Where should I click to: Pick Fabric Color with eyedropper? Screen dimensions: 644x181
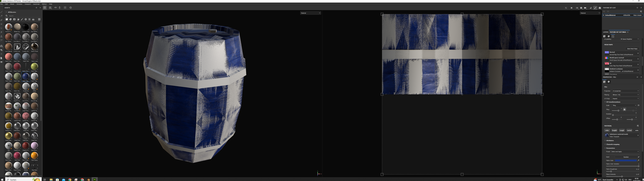tap(638, 160)
